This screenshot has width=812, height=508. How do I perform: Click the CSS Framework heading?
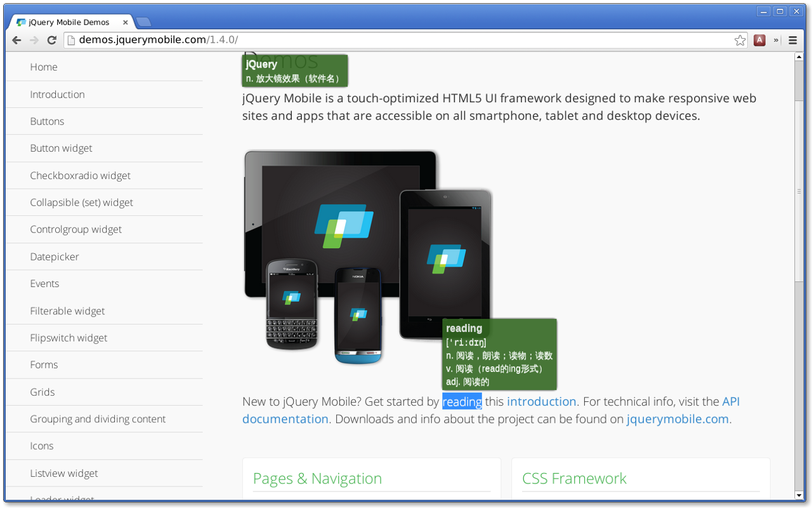click(x=574, y=479)
